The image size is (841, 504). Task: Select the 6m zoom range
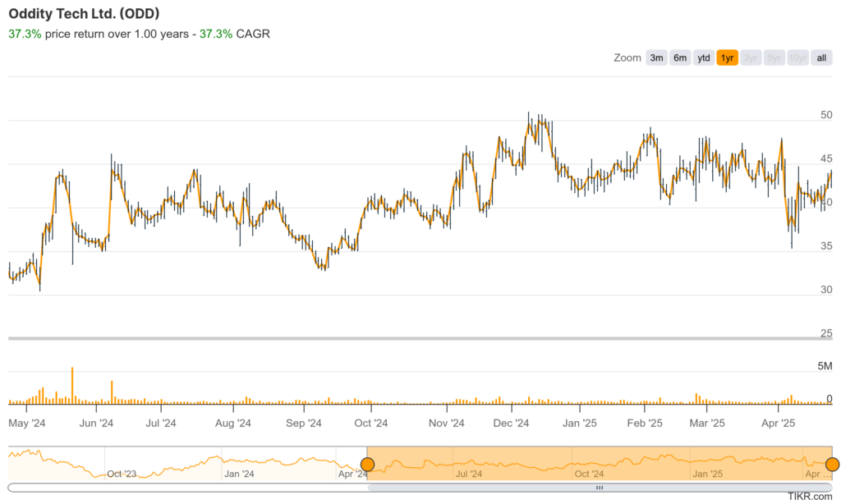pyautogui.click(x=680, y=58)
